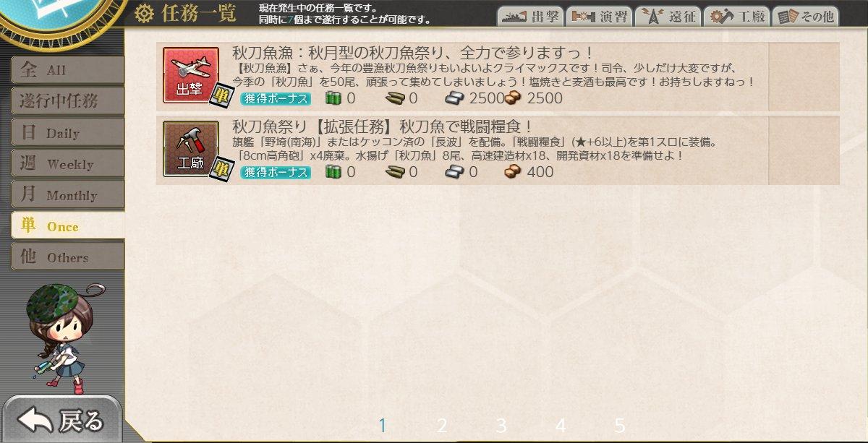Image resolution: width=868 pixels, height=443 pixels.
Task: Select the 月 Monthly quest filter
Action: [67, 195]
